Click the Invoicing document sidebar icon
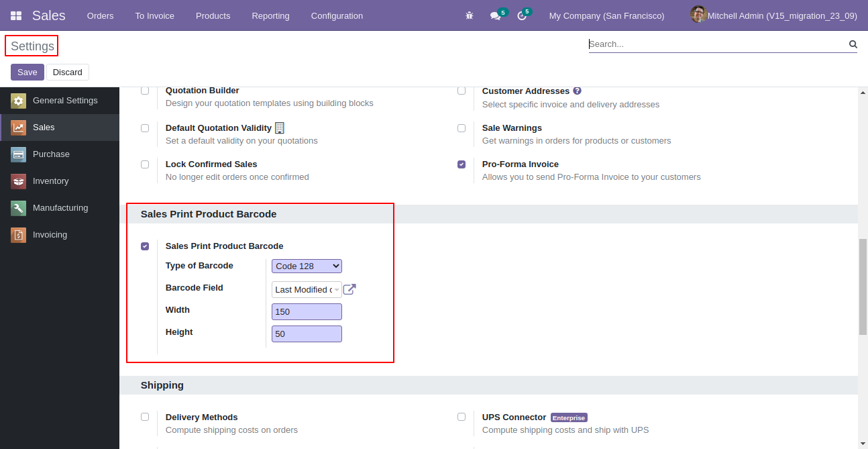This screenshot has width=868, height=449. tap(19, 235)
